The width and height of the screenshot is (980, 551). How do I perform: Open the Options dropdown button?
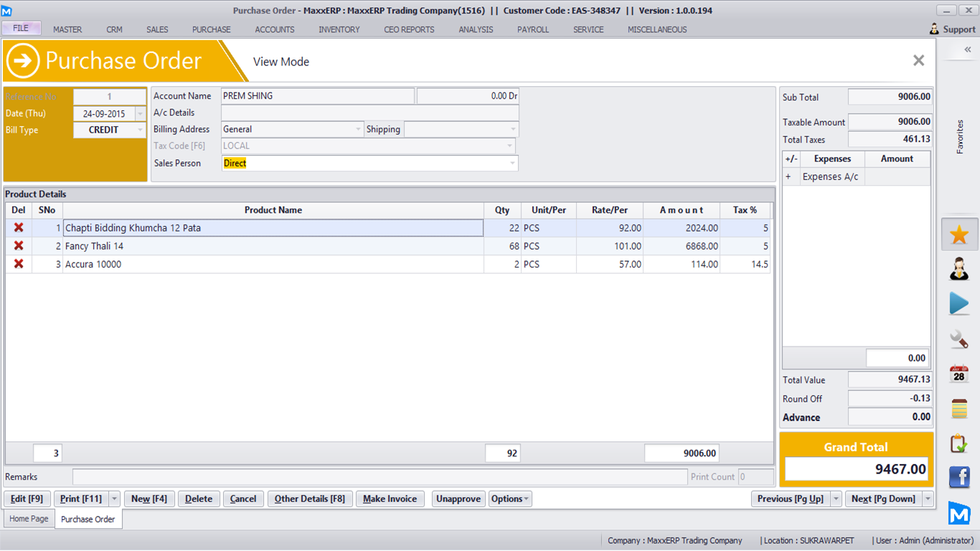(x=510, y=499)
